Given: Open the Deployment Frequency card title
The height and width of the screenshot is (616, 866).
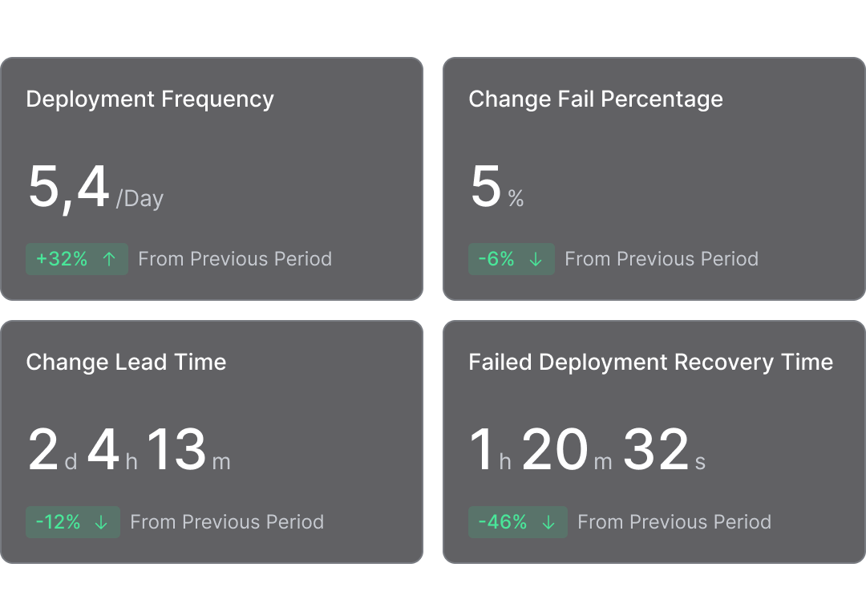Looking at the screenshot, I should point(150,99).
